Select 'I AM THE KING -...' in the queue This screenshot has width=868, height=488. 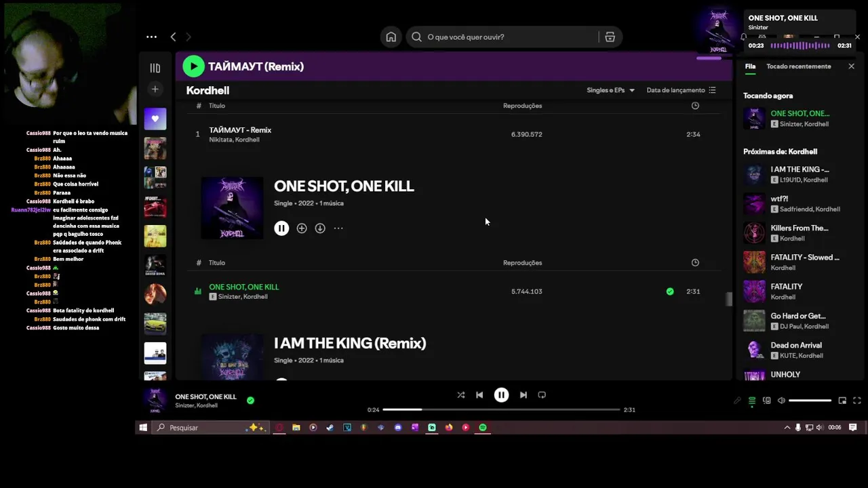[x=800, y=169]
